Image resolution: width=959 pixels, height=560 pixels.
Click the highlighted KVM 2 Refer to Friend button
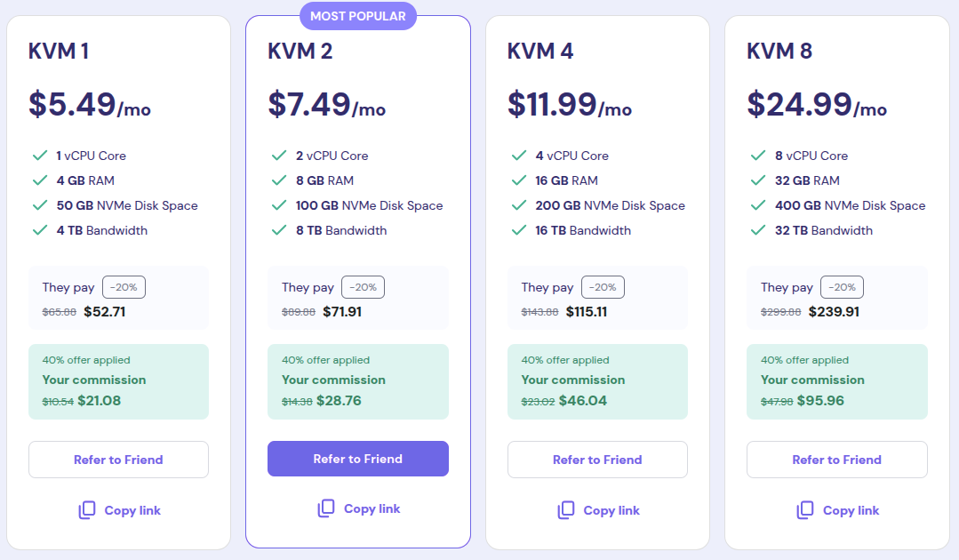358,459
